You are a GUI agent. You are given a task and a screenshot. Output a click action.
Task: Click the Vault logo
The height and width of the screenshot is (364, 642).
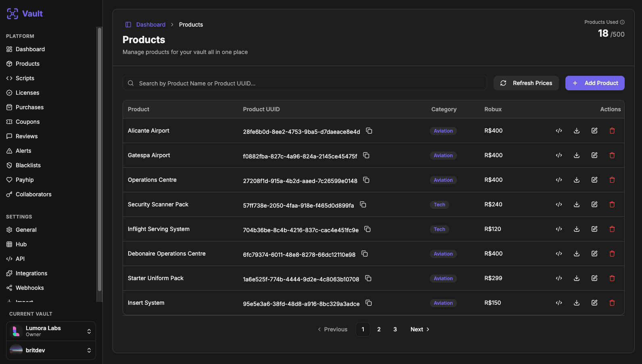pyautogui.click(x=25, y=14)
